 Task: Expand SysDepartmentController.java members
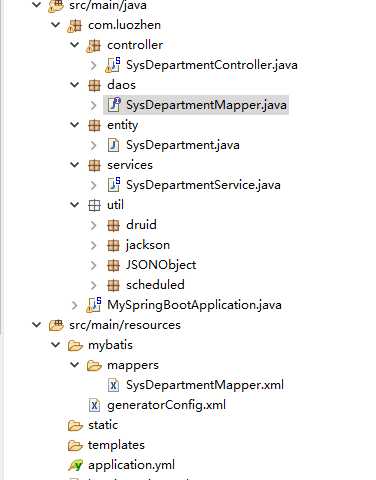[94, 65]
